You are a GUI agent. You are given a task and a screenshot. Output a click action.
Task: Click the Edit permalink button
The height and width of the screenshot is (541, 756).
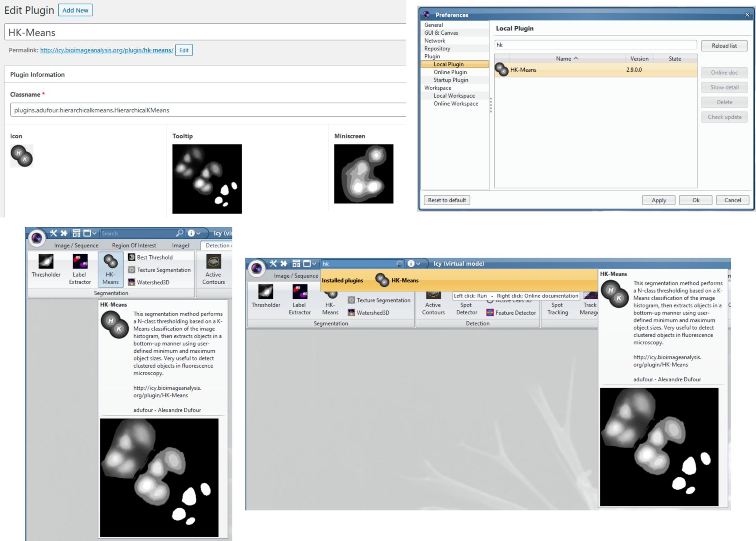[184, 50]
